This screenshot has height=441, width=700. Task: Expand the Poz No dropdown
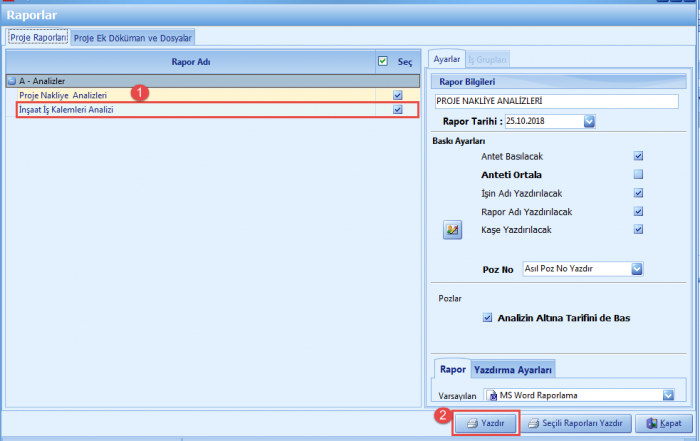(x=636, y=269)
